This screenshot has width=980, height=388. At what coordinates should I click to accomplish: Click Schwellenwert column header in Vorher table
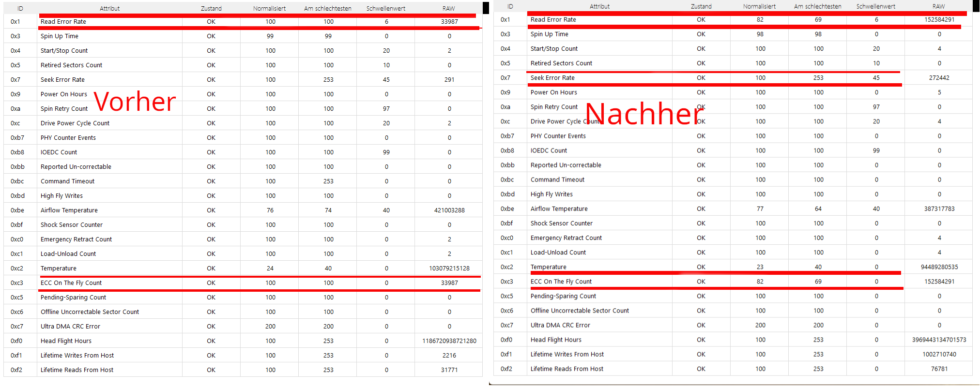point(386,8)
